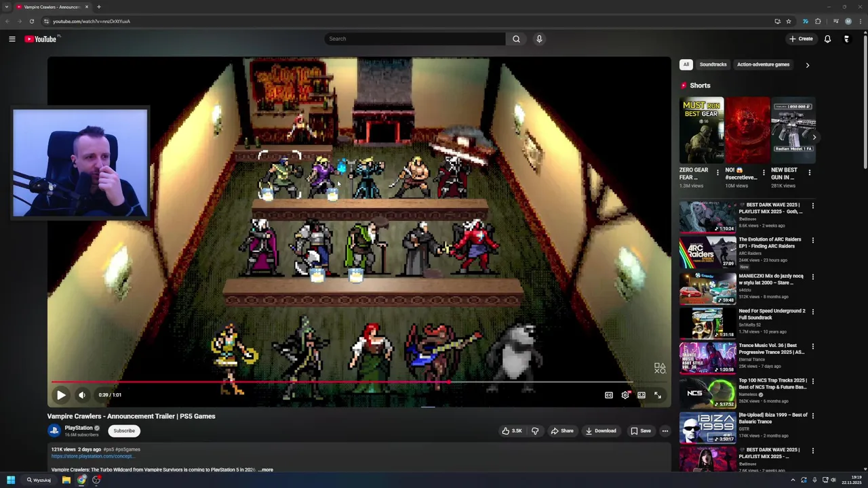
Task: Click the YouTube search input field
Action: click(415, 39)
